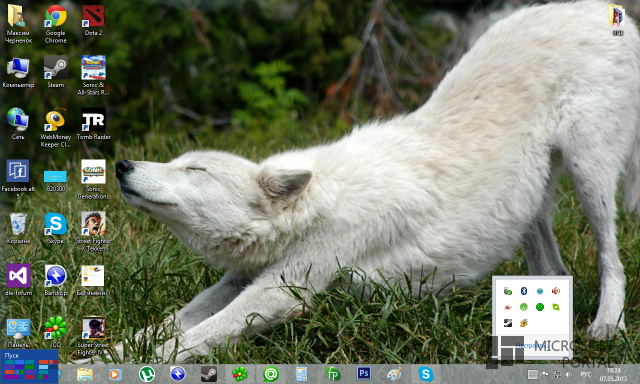Switch input language via РУС indicator

(586, 374)
